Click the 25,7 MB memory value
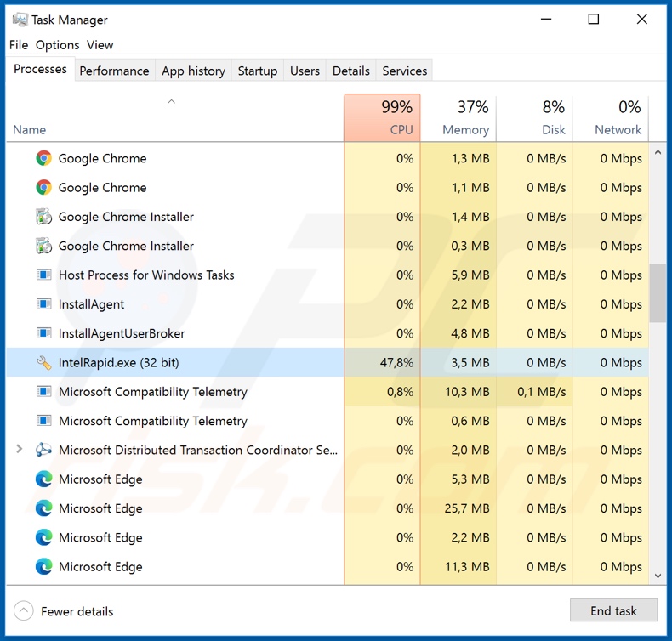672x641 pixels. click(467, 508)
